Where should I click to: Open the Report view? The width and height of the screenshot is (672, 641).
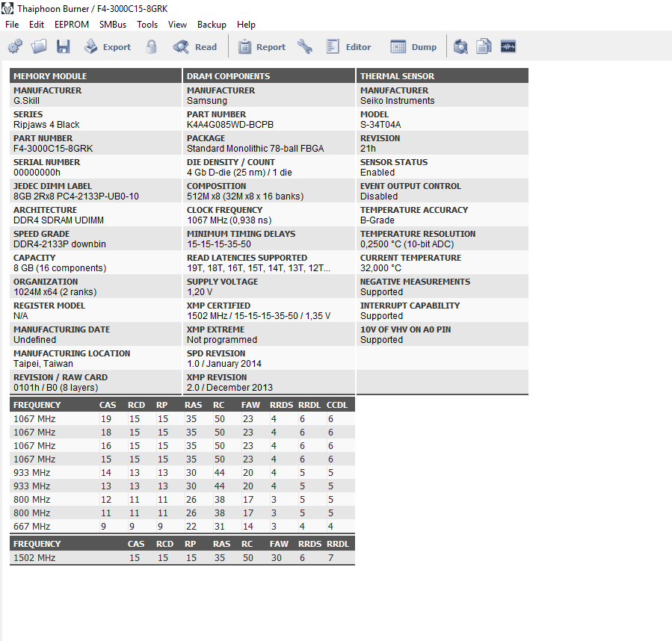tap(262, 46)
